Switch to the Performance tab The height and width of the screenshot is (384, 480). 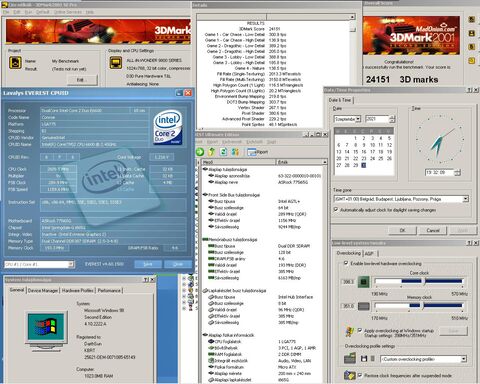point(109,290)
